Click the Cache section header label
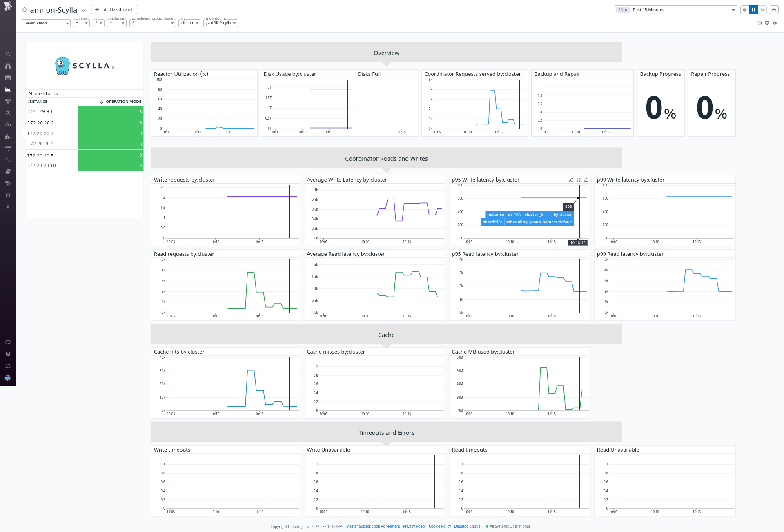Screen dimensions: 784x532 387,334
